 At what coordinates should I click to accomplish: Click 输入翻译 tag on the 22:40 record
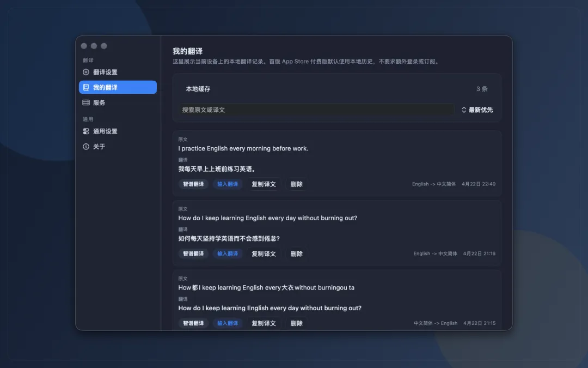coord(228,184)
